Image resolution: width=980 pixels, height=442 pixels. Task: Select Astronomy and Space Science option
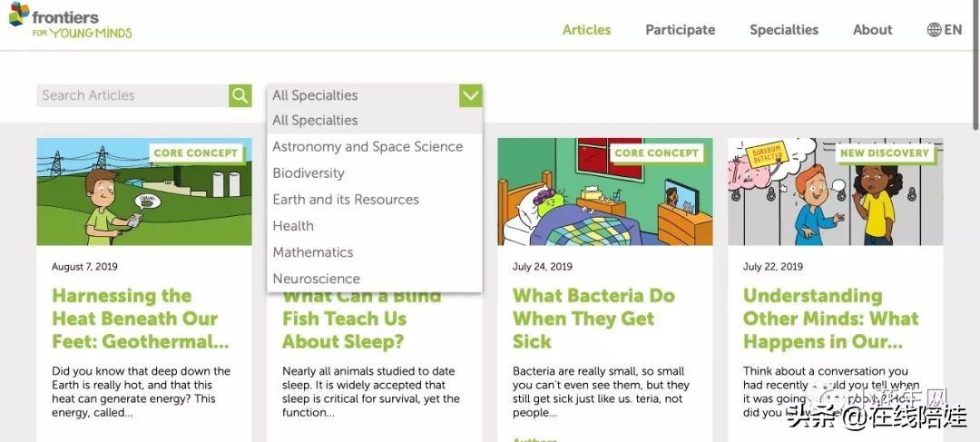pos(367,147)
